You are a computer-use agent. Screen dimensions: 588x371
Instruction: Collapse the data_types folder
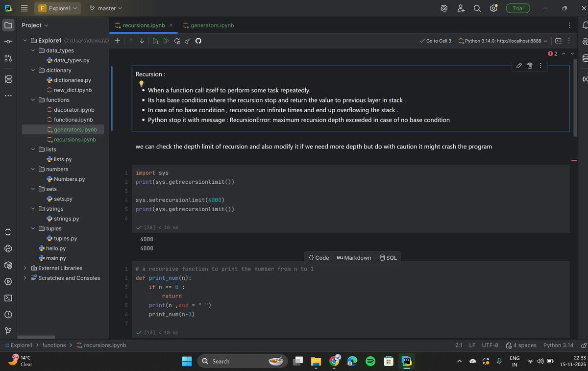click(33, 50)
